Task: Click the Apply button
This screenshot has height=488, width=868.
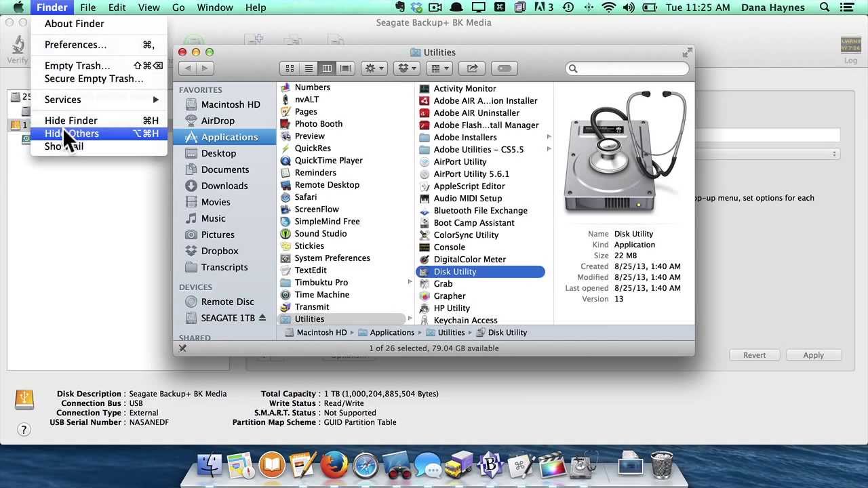Action: point(813,355)
